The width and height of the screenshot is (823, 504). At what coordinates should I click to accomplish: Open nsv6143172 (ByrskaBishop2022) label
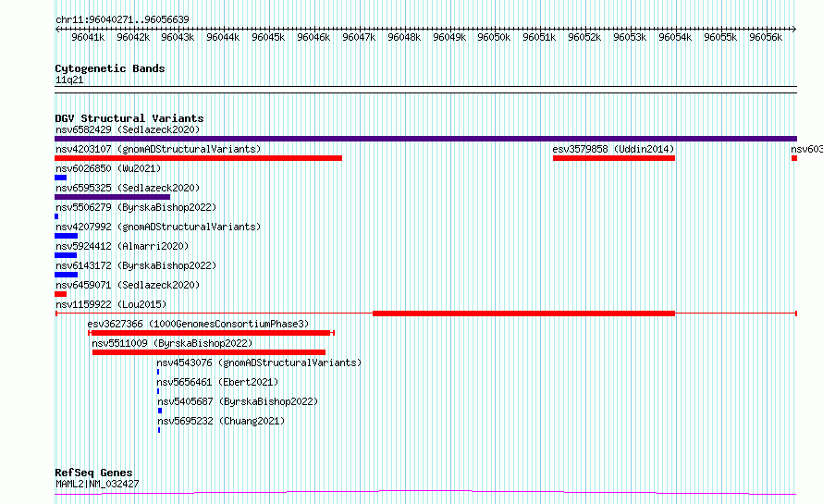[136, 265]
